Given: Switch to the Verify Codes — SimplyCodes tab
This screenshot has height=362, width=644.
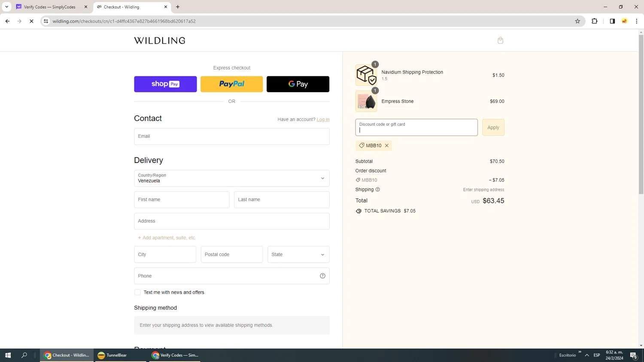Looking at the screenshot, I should pyautogui.click(x=52, y=7).
